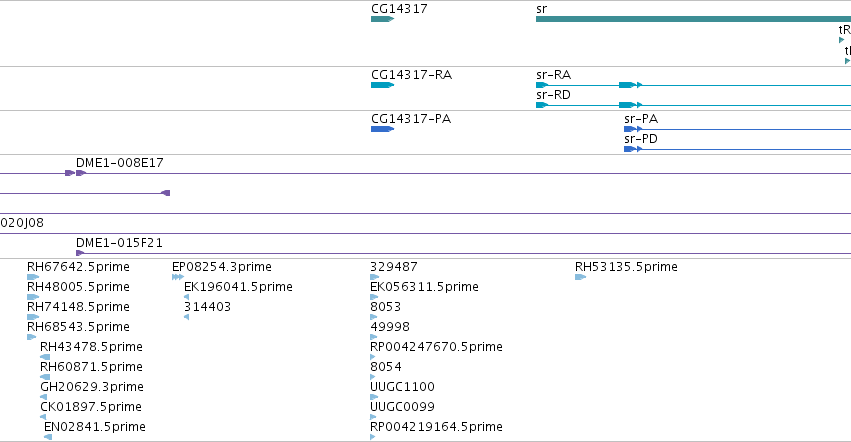851x442 pixels.
Task: Select the EP08254.3prime triple-arrow glyph
Action: 178,277
